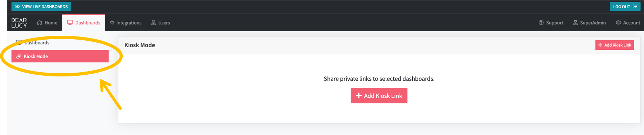644x135 pixels.
Task: Click the SuperAdmin user icon
Action: 575,22
